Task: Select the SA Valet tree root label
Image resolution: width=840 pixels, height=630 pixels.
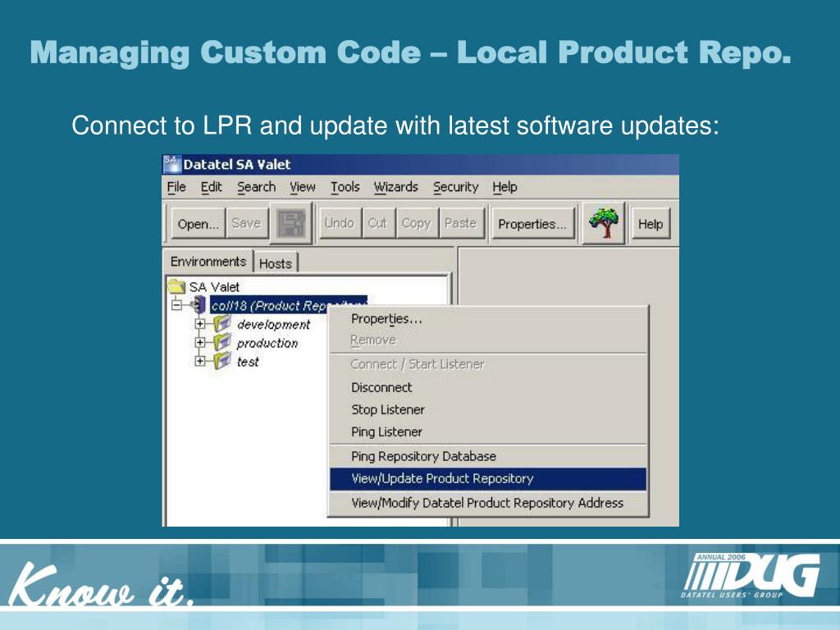Action: tap(214, 287)
